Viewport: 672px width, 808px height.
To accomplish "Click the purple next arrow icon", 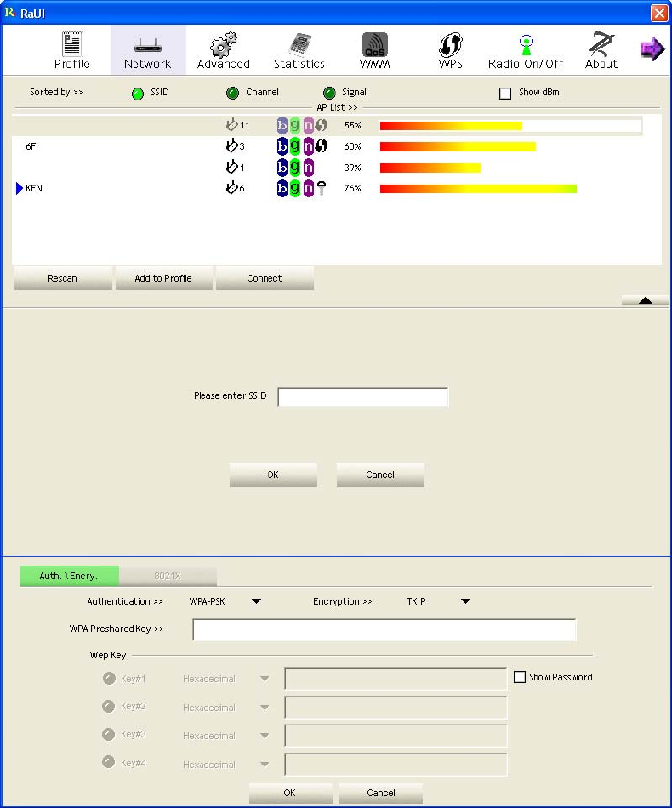I will (652, 49).
